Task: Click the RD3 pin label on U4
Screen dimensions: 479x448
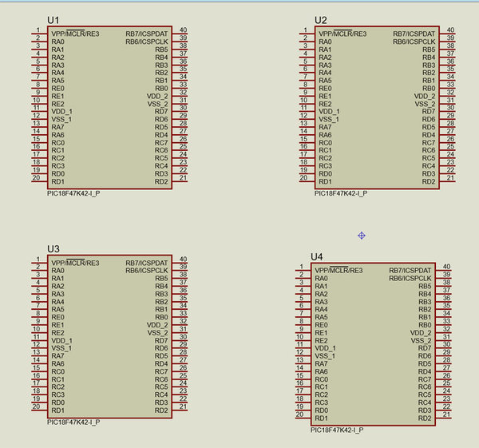Action: click(x=425, y=410)
